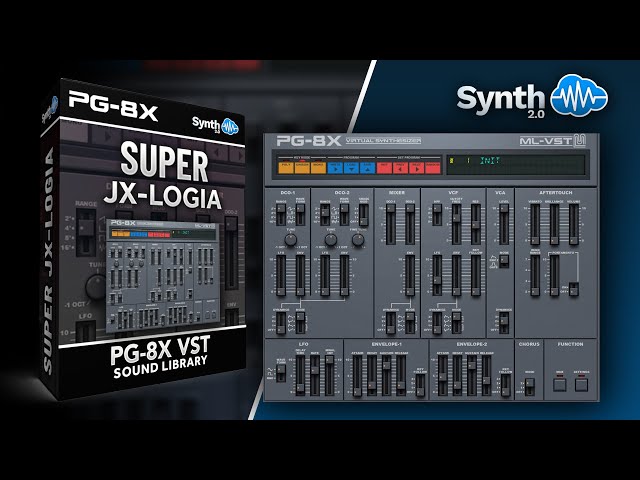640x480 pixels.
Task: Click the VCF Resonance slider
Action: click(476, 224)
